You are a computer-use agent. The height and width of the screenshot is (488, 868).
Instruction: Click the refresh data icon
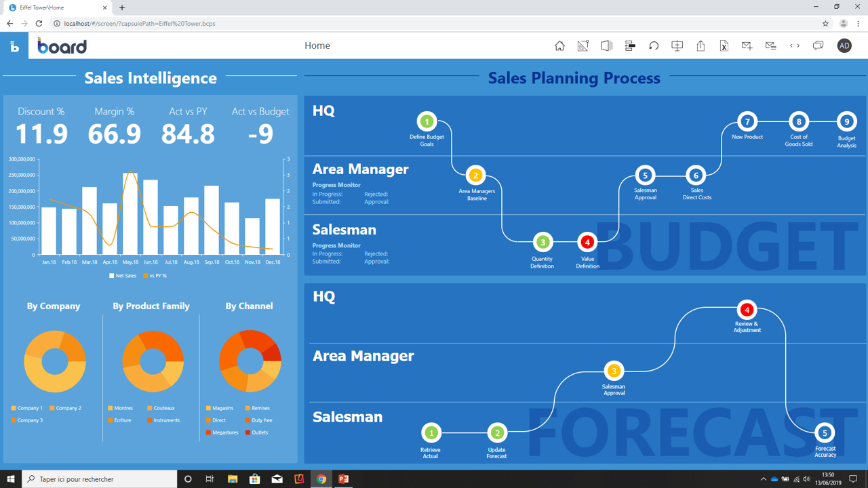point(654,45)
